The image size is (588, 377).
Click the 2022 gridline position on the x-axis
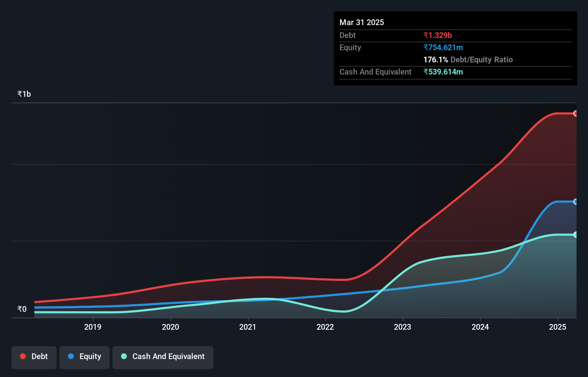coord(325,327)
